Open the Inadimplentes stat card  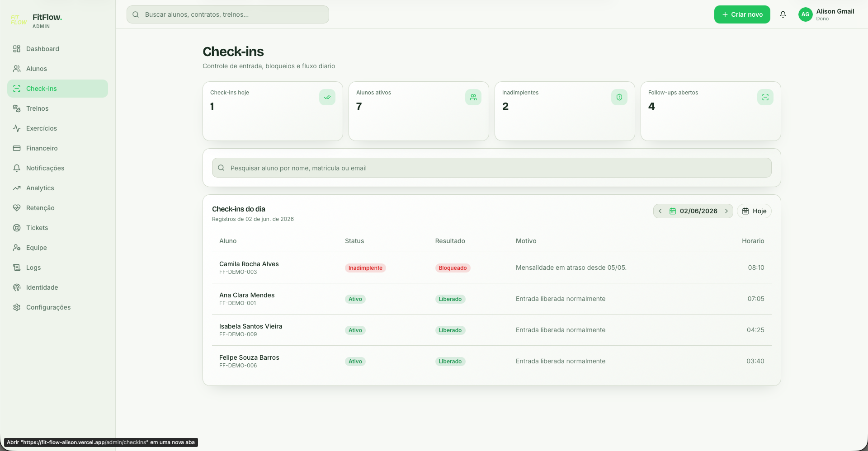click(x=565, y=111)
